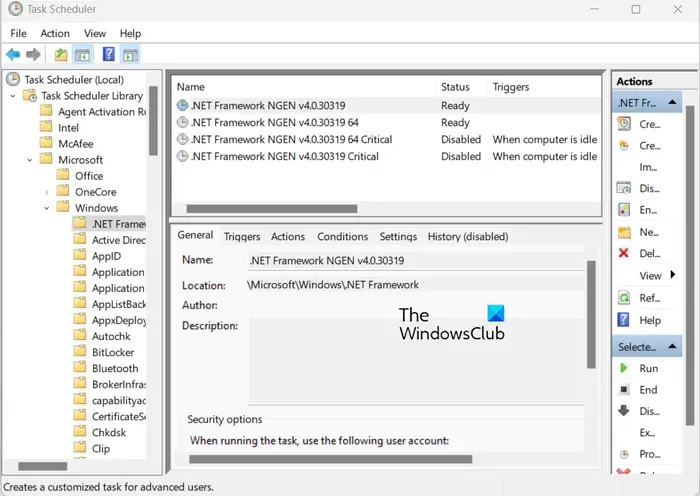The height and width of the screenshot is (496, 700).
Task: Switch to the Triggers tab
Action: click(x=242, y=237)
